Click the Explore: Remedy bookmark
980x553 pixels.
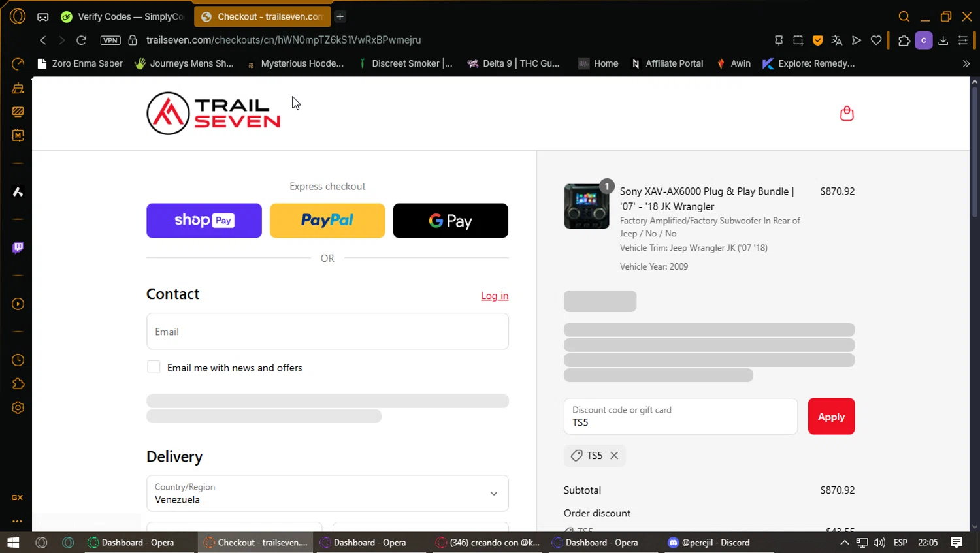click(809, 63)
